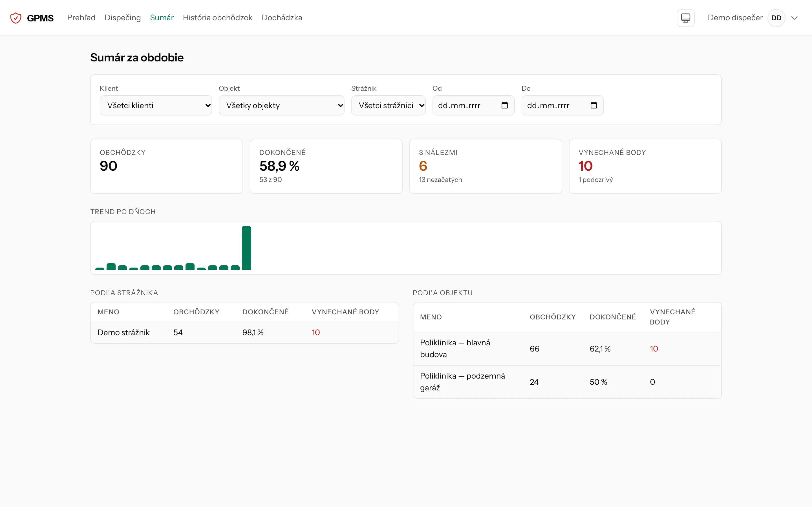Open calendar picker in Do date field
The image size is (812, 507).
tap(593, 105)
